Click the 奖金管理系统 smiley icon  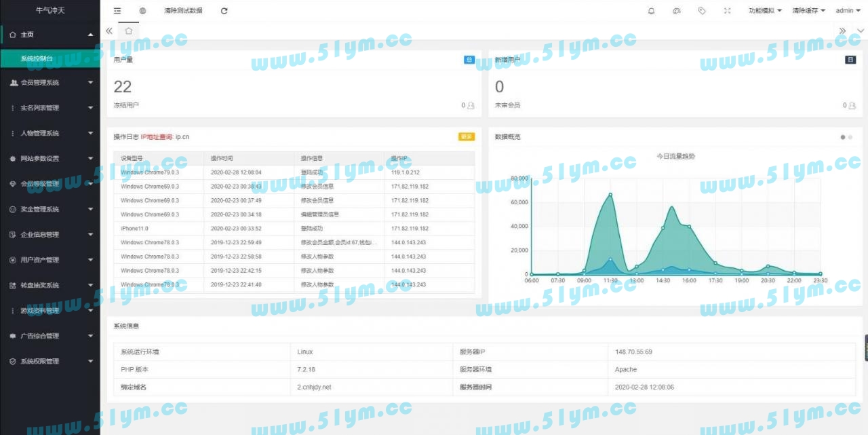pos(13,210)
